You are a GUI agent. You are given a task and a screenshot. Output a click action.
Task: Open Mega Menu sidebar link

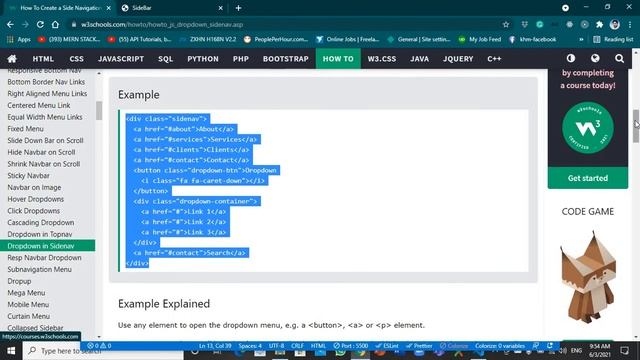coord(26,293)
